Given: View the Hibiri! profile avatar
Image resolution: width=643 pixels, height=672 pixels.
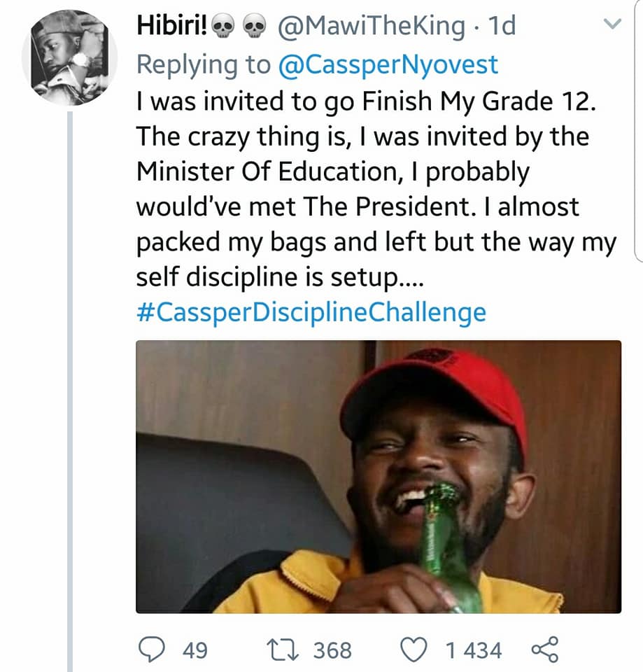Looking at the screenshot, I should tap(70, 58).
